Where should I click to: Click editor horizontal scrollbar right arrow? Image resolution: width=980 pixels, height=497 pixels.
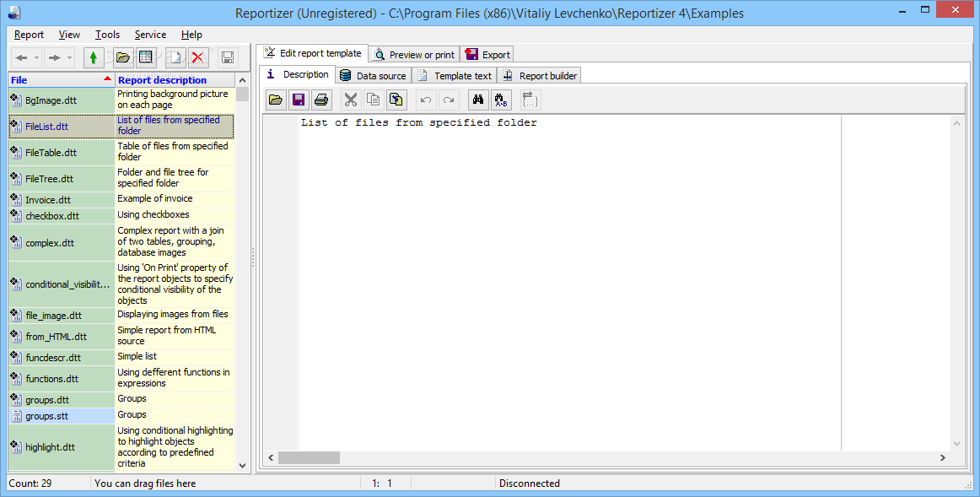[943, 457]
